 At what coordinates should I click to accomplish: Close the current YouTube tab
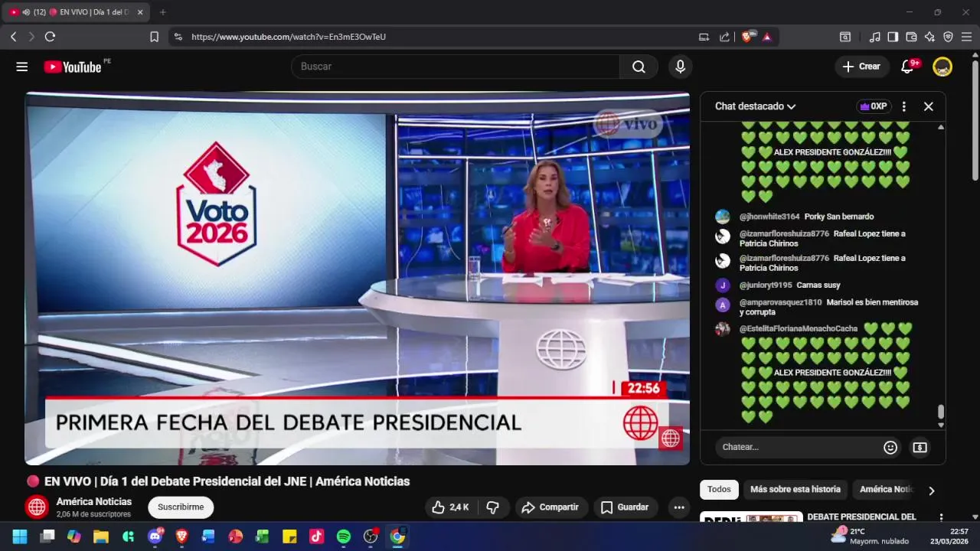coord(140,12)
